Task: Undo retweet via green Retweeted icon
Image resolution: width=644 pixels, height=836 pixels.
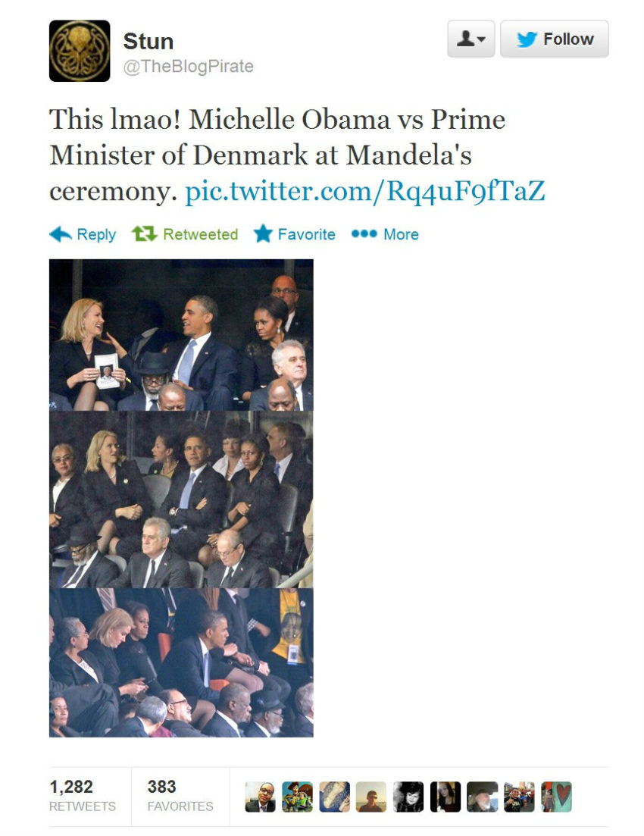Action: [145, 233]
